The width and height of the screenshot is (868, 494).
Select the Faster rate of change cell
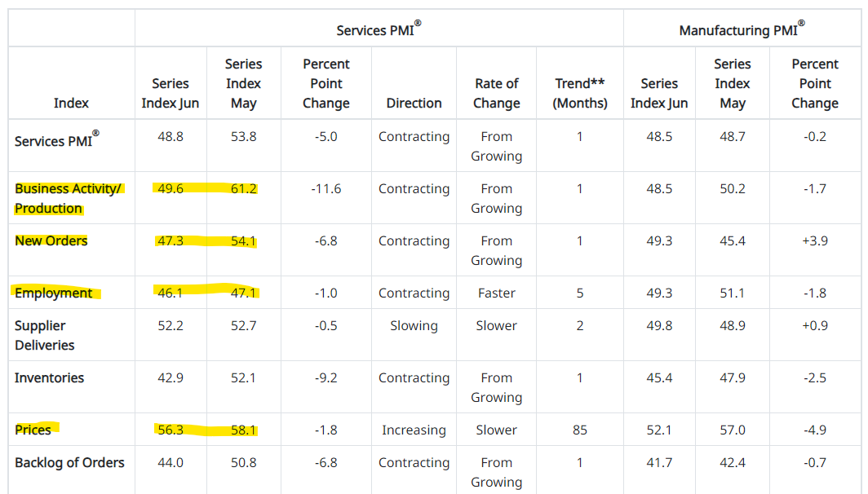[496, 293]
